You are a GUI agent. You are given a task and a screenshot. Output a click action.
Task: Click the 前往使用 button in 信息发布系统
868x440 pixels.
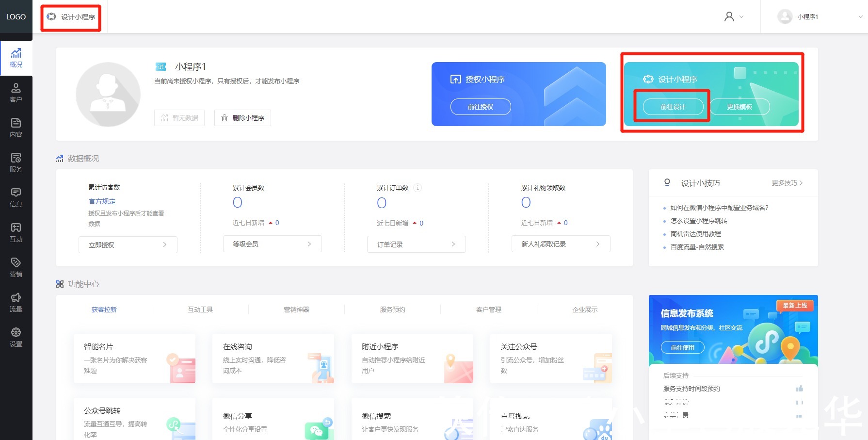(682, 347)
